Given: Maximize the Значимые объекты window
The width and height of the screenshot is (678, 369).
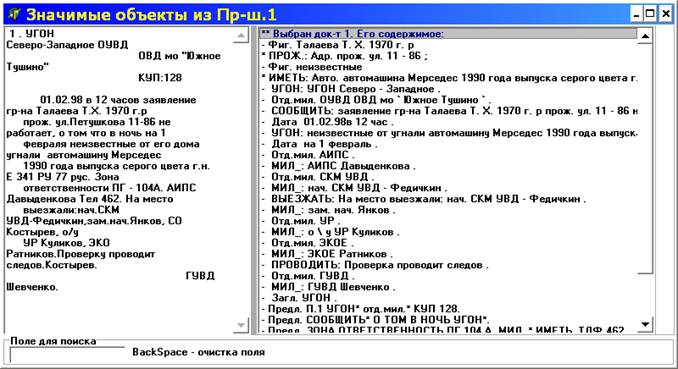Looking at the screenshot, I should pyautogui.click(x=650, y=14).
